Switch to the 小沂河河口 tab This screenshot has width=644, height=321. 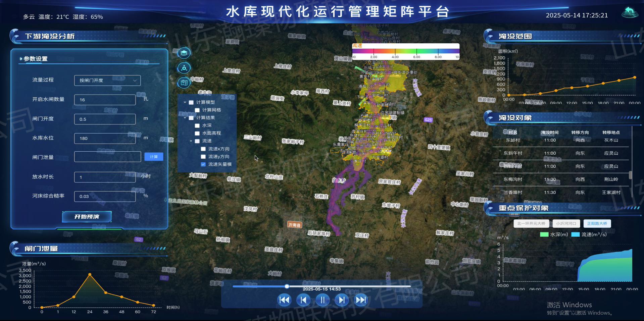point(566,224)
